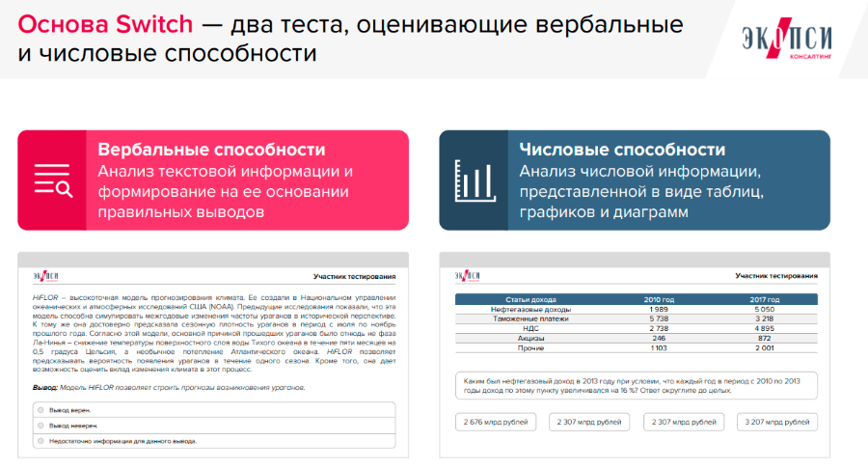The height and width of the screenshot is (470, 868).
Task: Click the value '246' in the Акцизы row
Action: (x=659, y=338)
